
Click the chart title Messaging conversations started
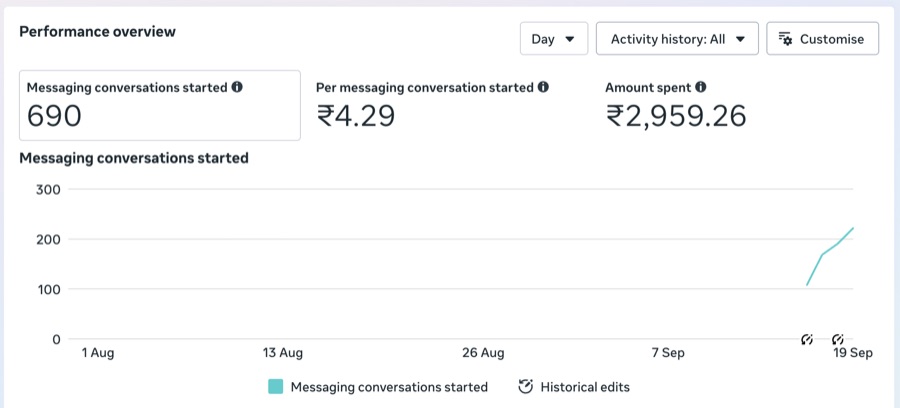click(x=134, y=158)
